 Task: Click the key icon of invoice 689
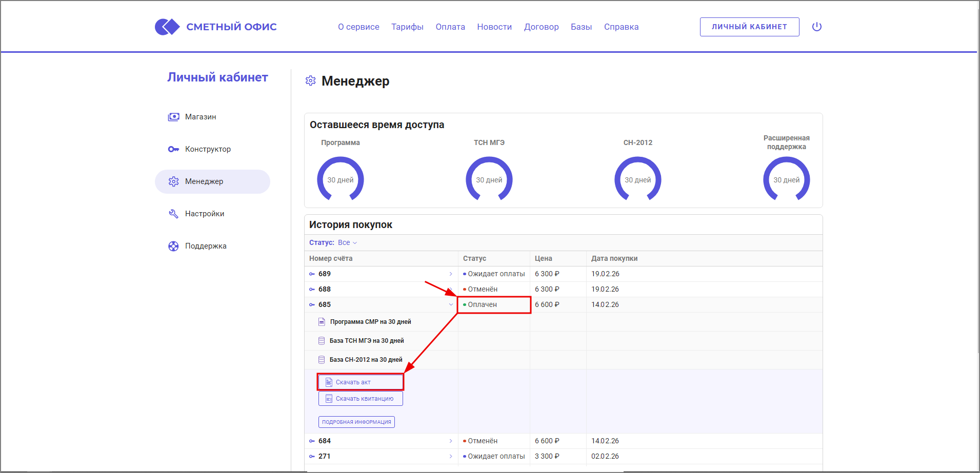point(312,274)
